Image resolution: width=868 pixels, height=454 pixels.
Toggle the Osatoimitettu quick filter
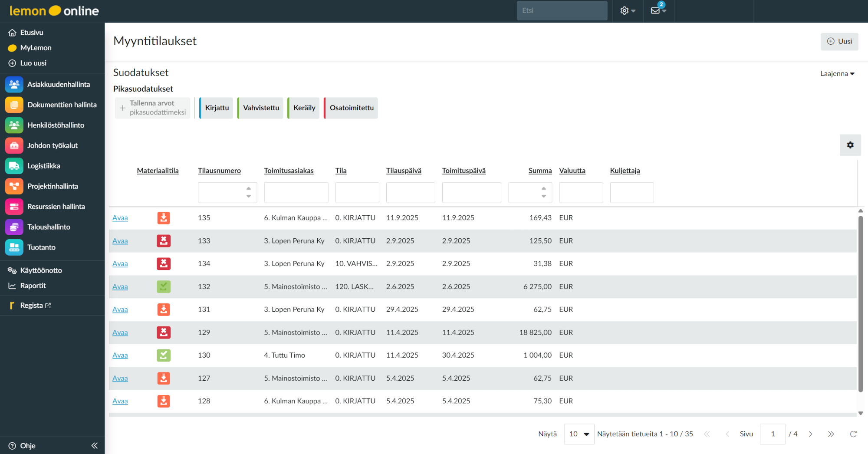point(351,108)
